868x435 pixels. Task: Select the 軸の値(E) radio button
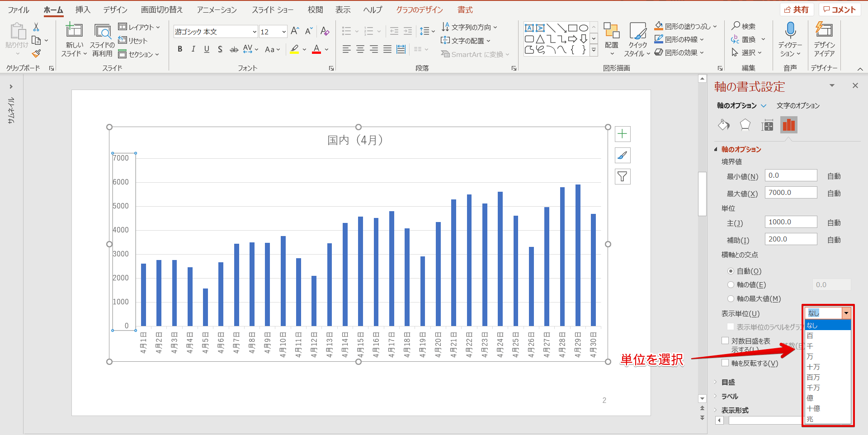731,285
